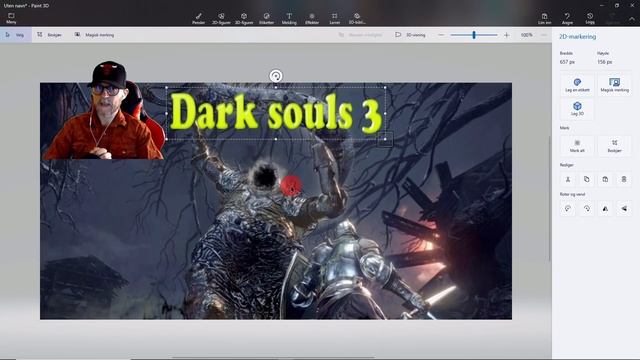Click the zoom percentage field

point(527,35)
